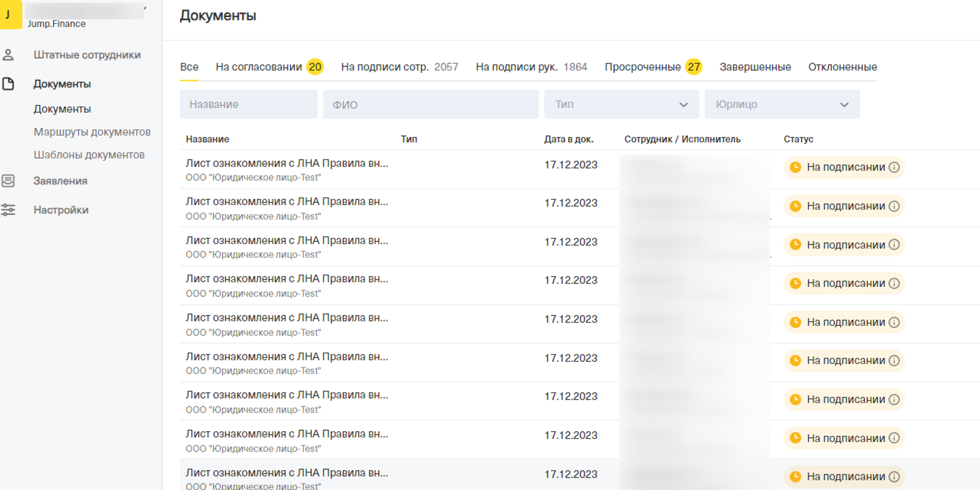
Task: Open Маршруты документов in sidebar
Action: pyautogui.click(x=92, y=132)
